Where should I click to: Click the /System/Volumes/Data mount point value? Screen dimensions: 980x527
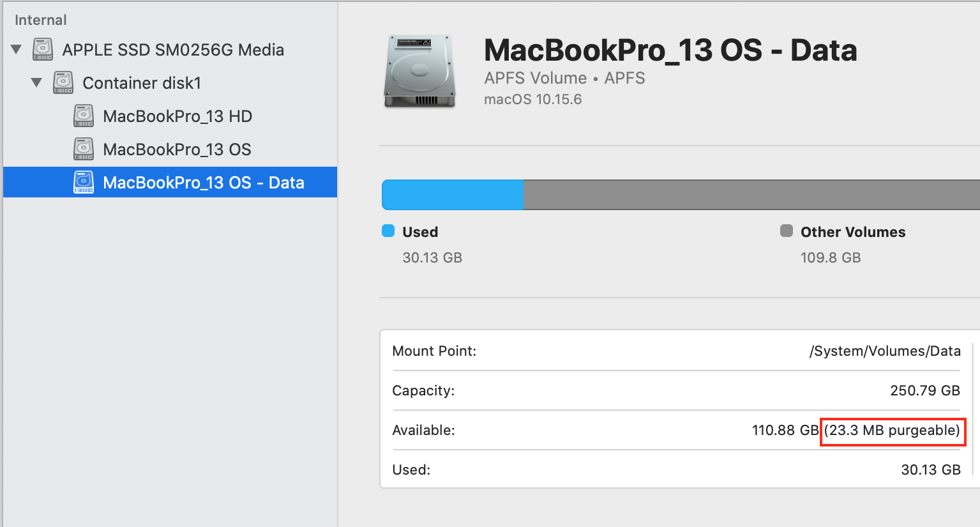coord(884,351)
